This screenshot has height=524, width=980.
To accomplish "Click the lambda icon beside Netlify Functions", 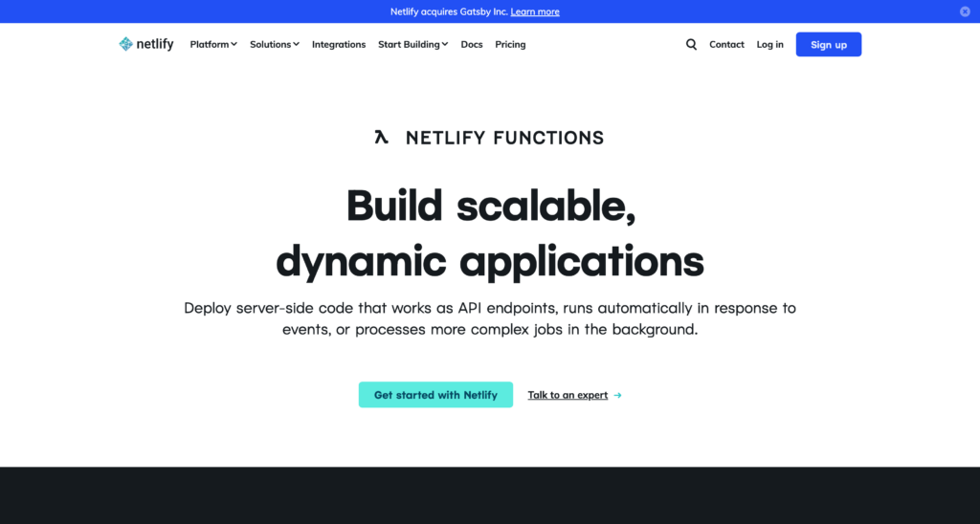I will click(382, 137).
